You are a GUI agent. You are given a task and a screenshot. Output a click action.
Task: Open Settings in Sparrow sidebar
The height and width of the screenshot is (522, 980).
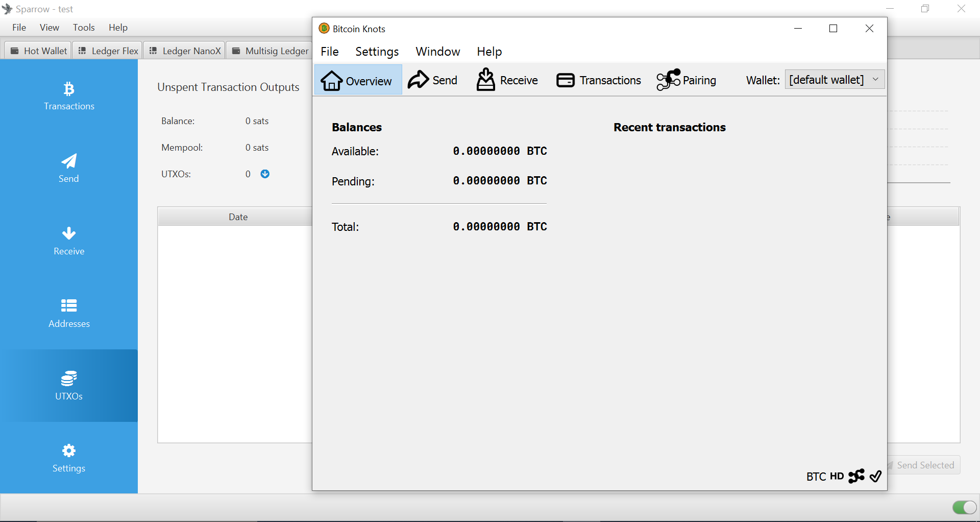coord(69,458)
